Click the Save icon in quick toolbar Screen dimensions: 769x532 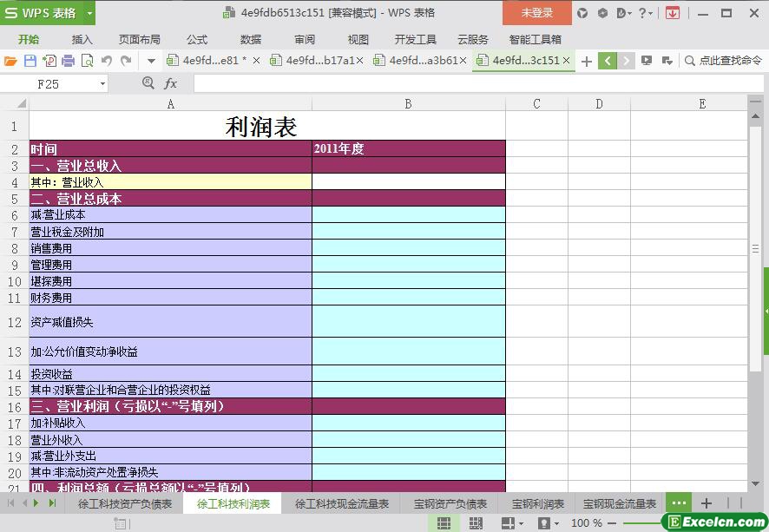30,61
